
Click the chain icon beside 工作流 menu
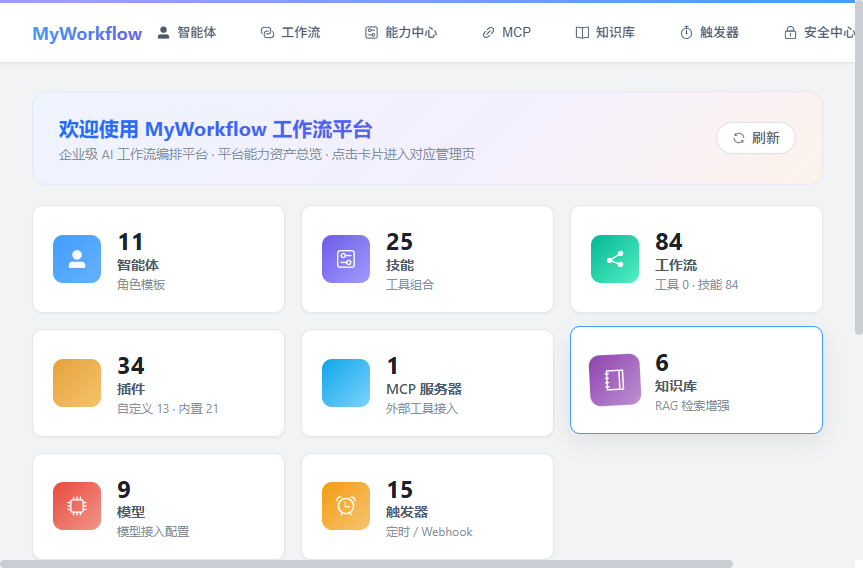point(267,32)
